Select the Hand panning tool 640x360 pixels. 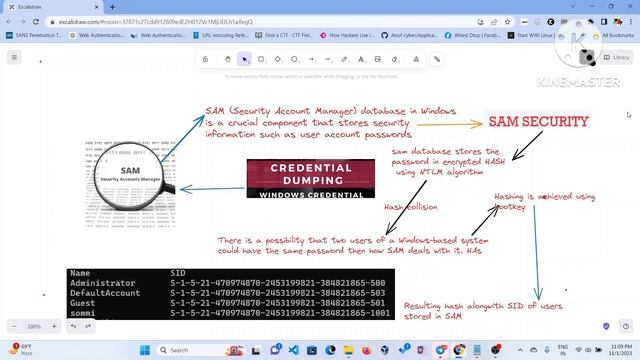227,59
